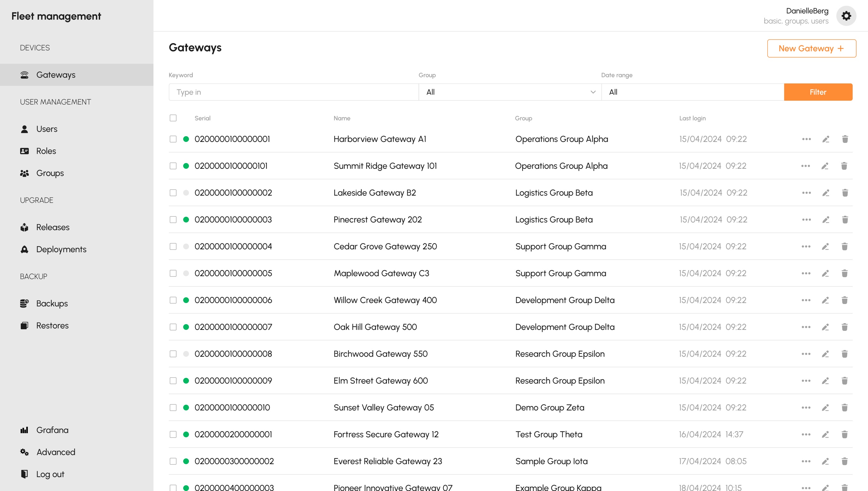Apply filters with the Filter button
The height and width of the screenshot is (491, 868).
click(818, 92)
